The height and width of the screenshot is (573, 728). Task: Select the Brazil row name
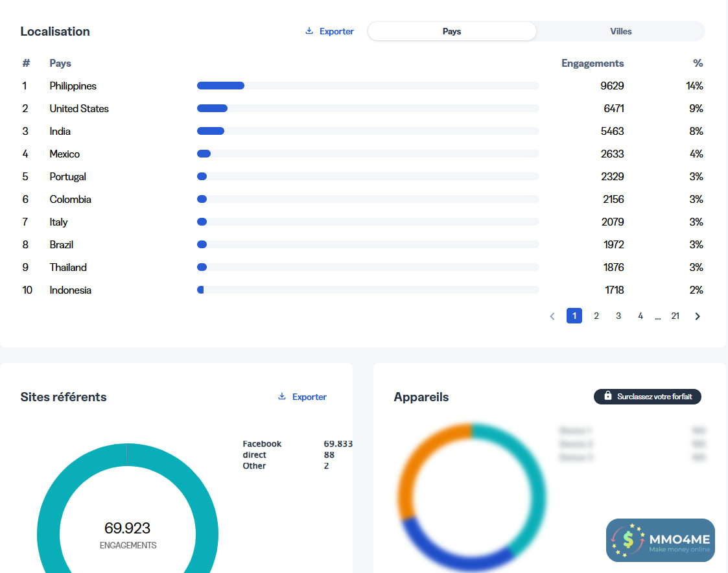62,245
